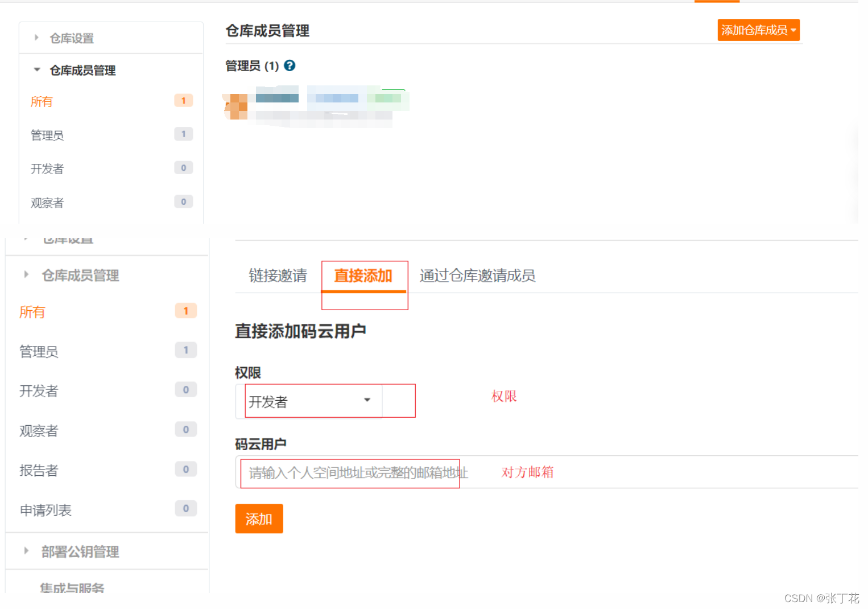Open the 权限 dropdown showing 开发者
Viewport: 868px width, 609px height.
pyautogui.click(x=309, y=402)
